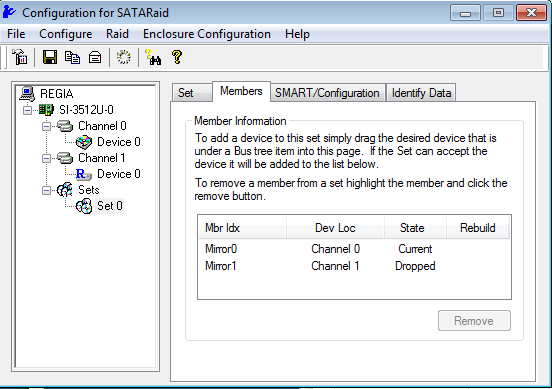Open the Help menu

tap(297, 34)
